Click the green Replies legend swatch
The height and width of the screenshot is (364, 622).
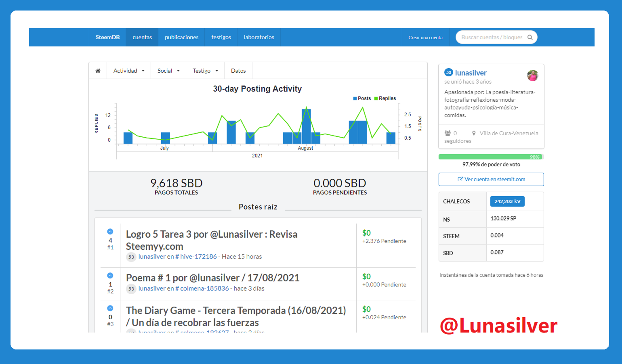pos(376,98)
